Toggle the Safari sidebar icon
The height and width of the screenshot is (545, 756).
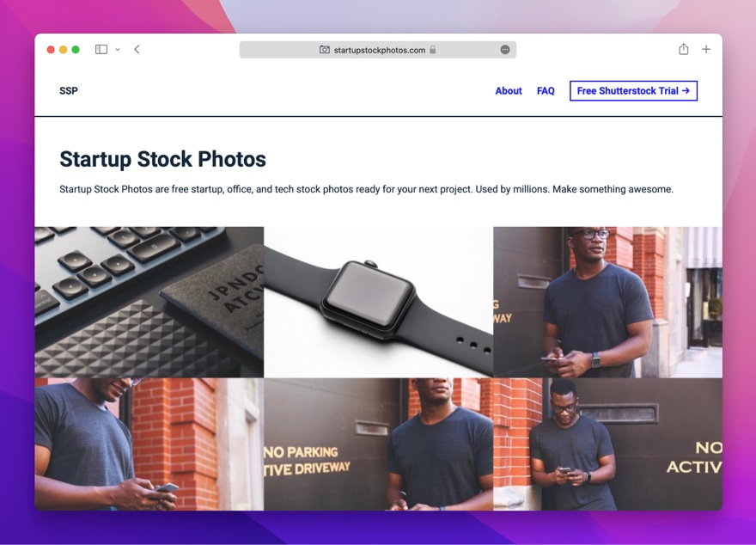coord(101,49)
